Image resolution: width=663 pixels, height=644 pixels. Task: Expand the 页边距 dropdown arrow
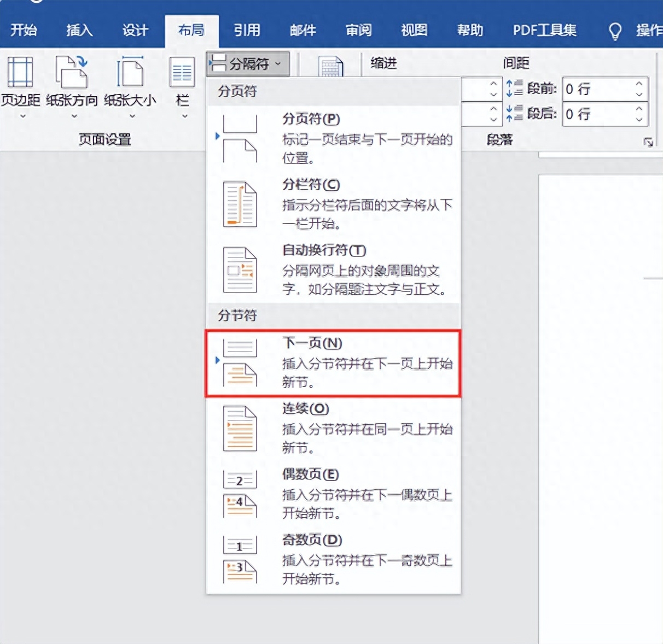click(x=22, y=115)
